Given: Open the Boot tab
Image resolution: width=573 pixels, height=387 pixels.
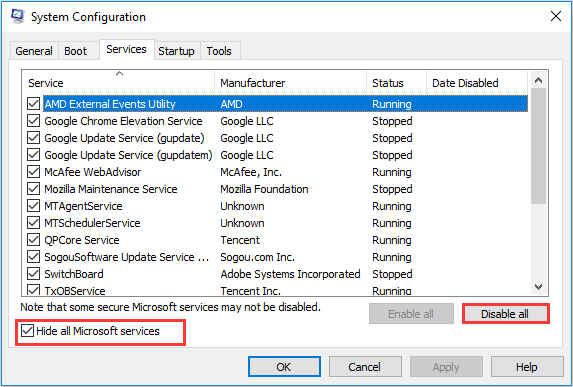Looking at the screenshot, I should (76, 51).
